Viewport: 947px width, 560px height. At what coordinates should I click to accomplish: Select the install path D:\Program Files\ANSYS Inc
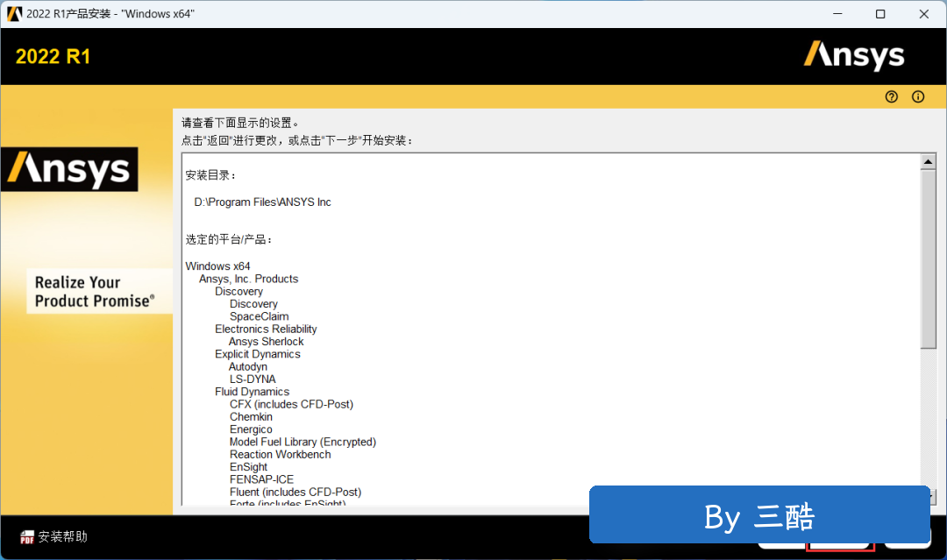pyautogui.click(x=263, y=202)
